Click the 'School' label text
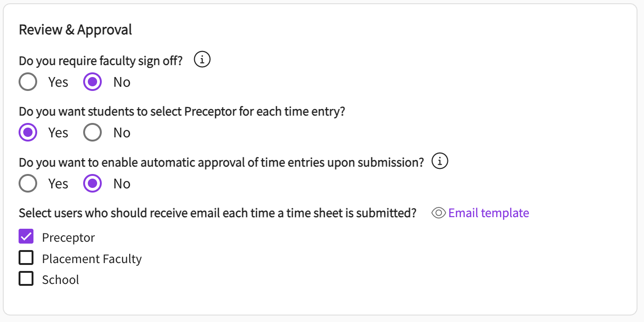 click(x=60, y=280)
